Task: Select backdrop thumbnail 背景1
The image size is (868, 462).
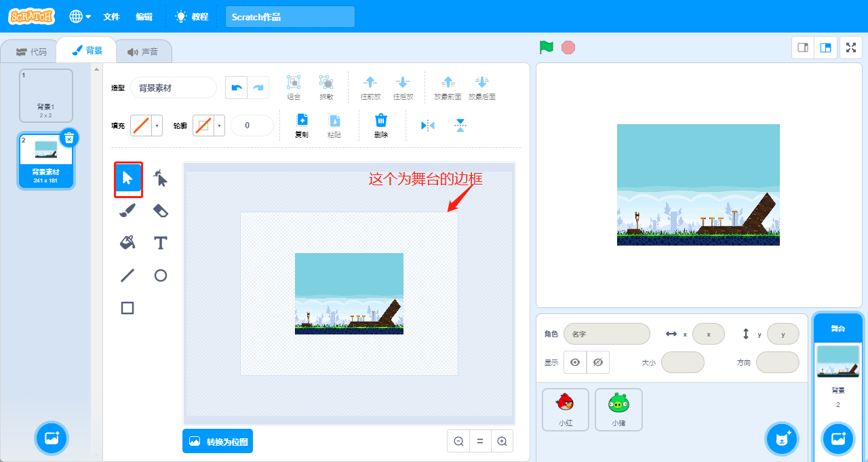Action: 46,96
